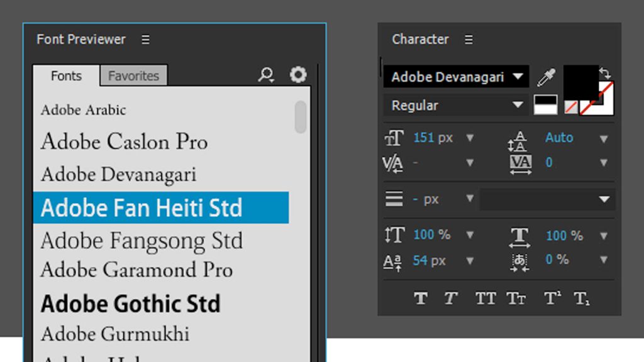This screenshot has width=644, height=362.
Task: Toggle Small Caps text style
Action: (x=516, y=299)
